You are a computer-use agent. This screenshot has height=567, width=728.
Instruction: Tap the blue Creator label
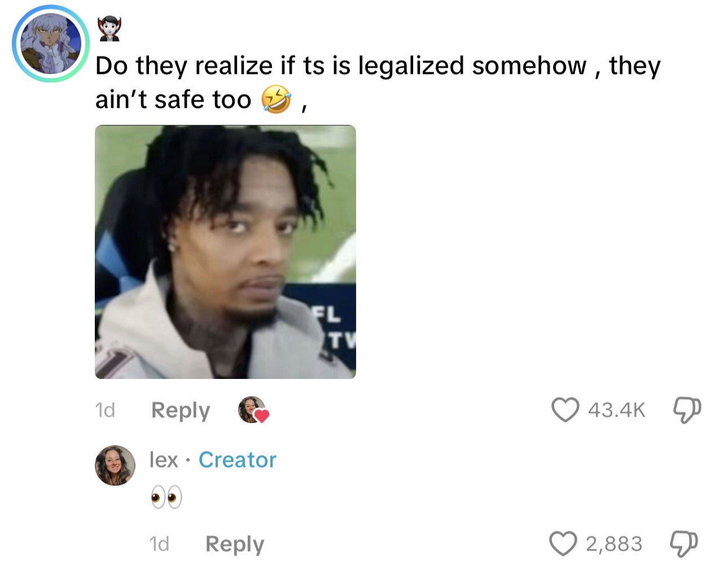tap(237, 460)
